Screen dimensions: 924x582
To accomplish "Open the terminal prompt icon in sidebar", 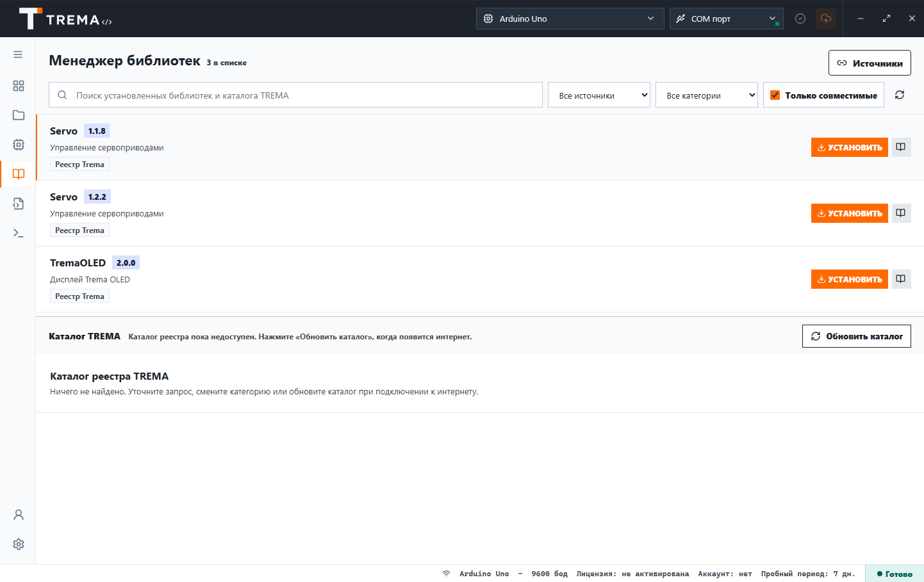I will point(18,233).
